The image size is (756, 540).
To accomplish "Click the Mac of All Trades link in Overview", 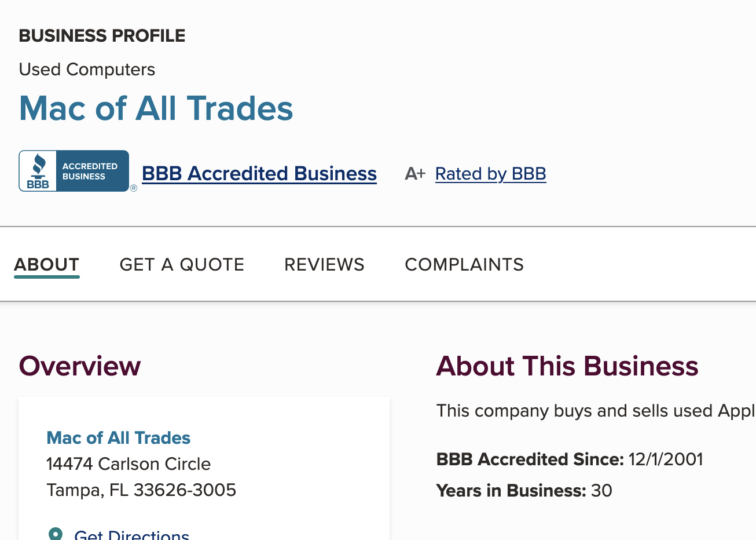I will (x=118, y=438).
